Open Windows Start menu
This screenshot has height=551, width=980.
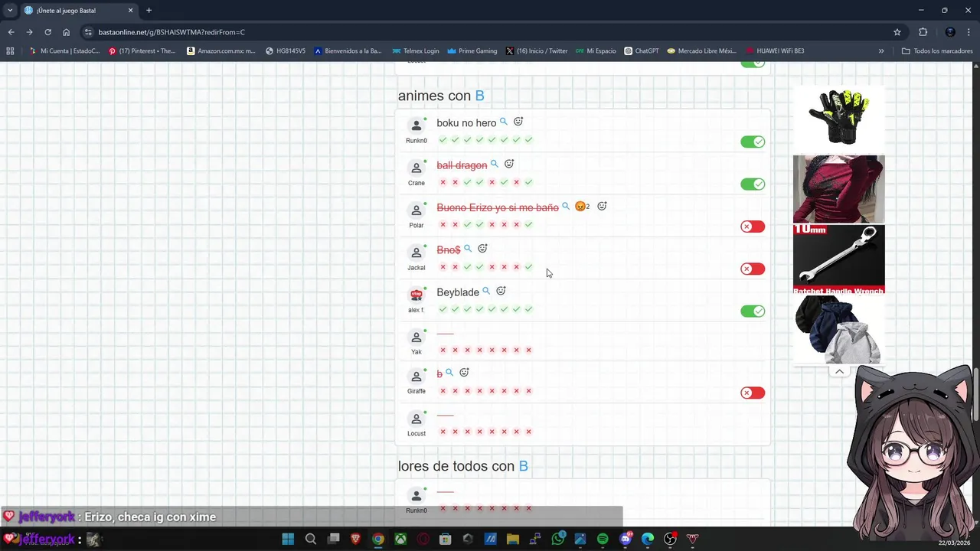288,539
